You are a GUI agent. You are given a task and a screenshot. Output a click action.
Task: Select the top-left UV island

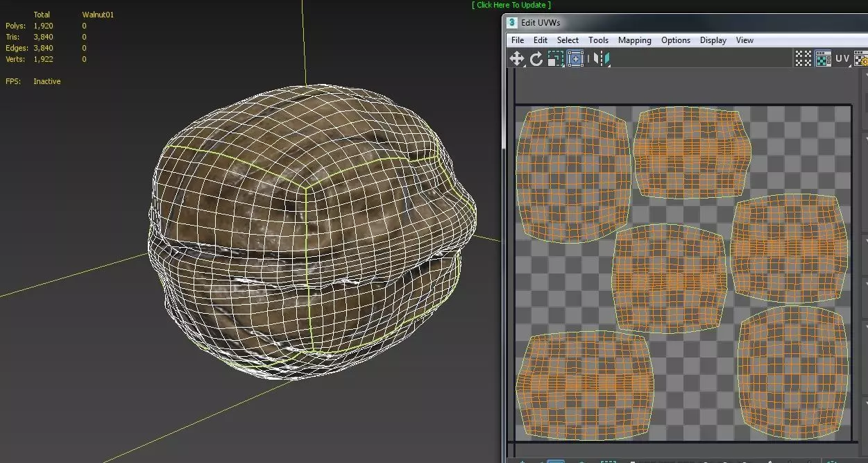coord(573,174)
